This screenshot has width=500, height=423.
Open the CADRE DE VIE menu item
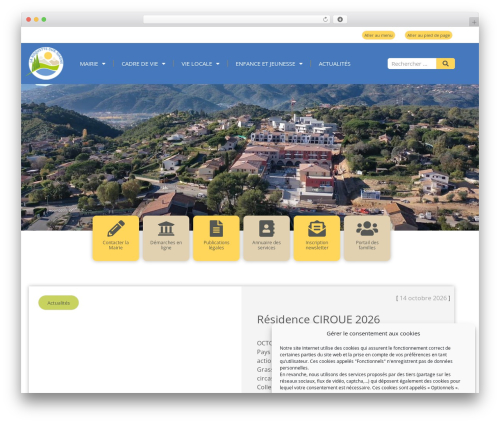(x=140, y=64)
